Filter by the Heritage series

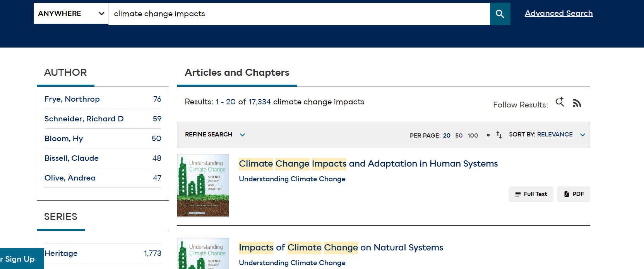[x=61, y=253]
